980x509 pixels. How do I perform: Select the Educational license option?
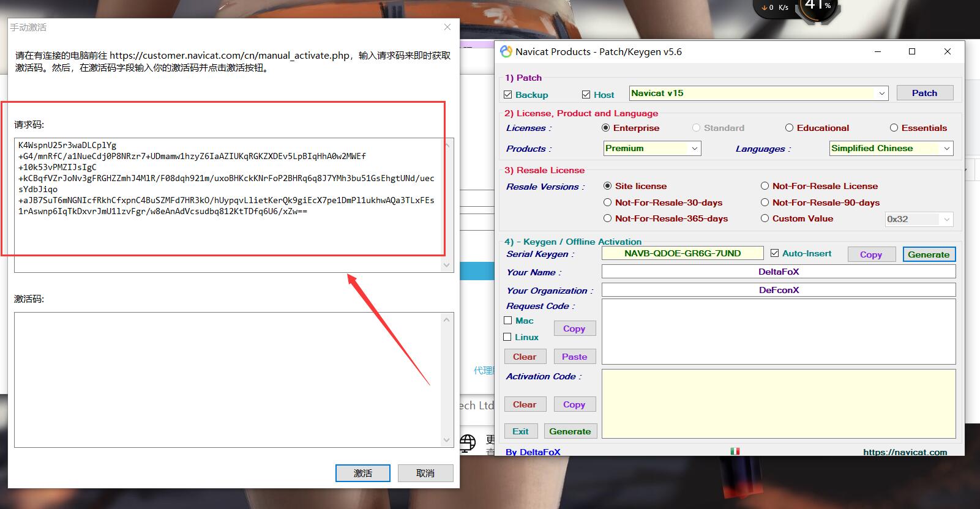click(789, 128)
